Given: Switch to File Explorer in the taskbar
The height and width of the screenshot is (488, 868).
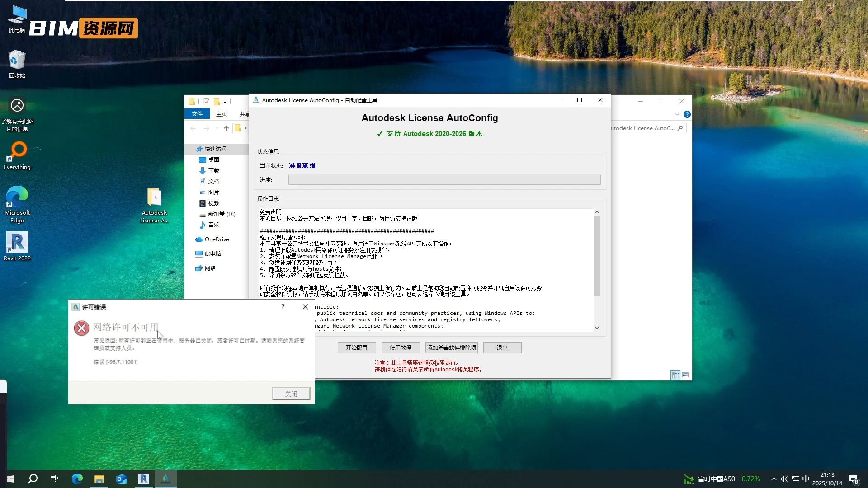Looking at the screenshot, I should (99, 479).
